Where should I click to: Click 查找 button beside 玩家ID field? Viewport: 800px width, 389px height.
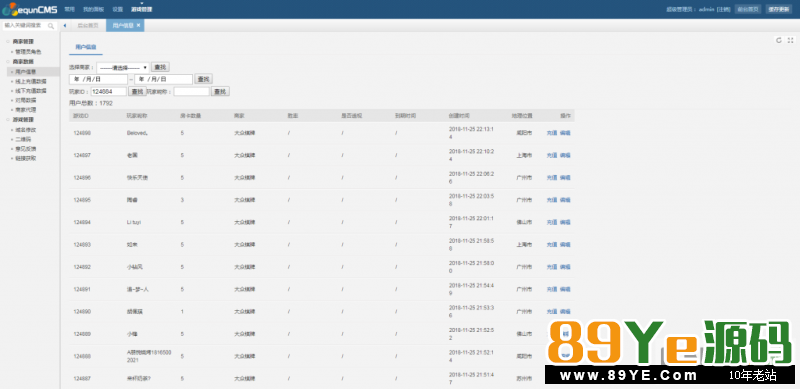[x=137, y=91]
